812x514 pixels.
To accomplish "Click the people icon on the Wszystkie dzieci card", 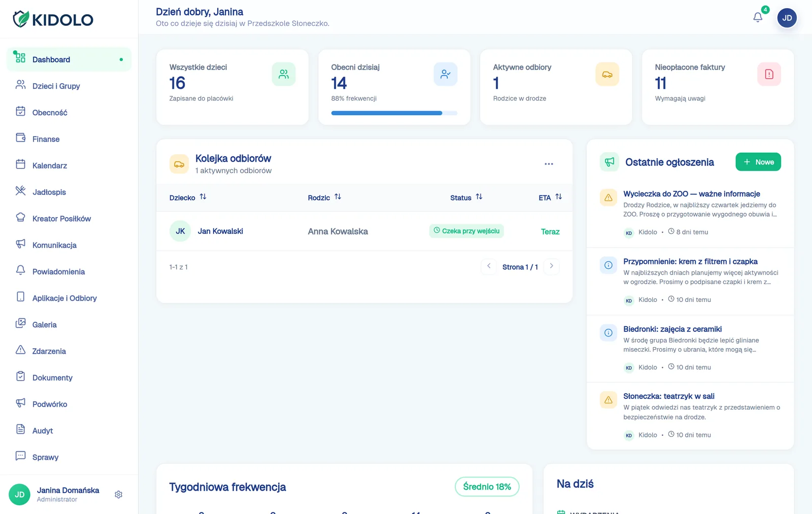I will tap(284, 74).
